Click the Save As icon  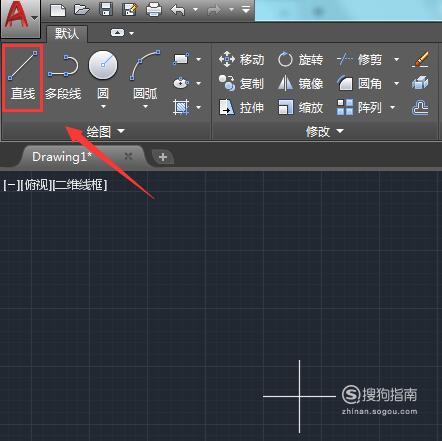point(130,9)
